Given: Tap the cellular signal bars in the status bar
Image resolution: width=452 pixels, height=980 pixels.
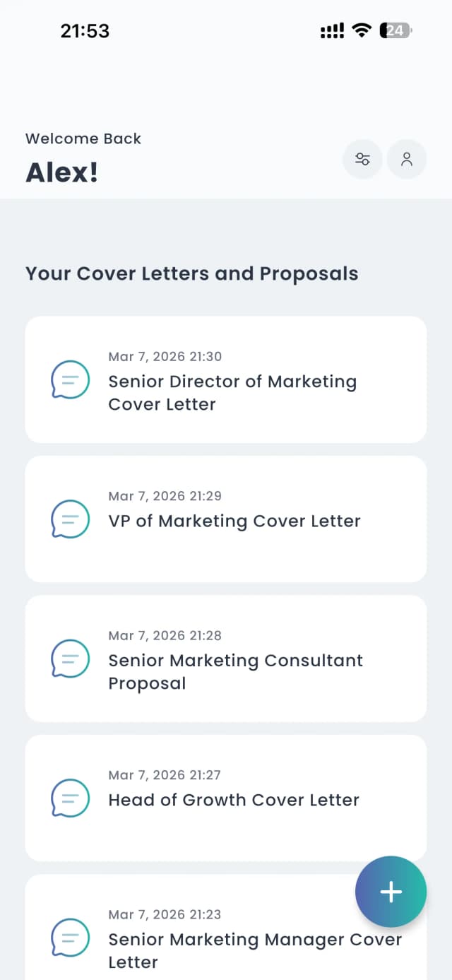Looking at the screenshot, I should [331, 30].
